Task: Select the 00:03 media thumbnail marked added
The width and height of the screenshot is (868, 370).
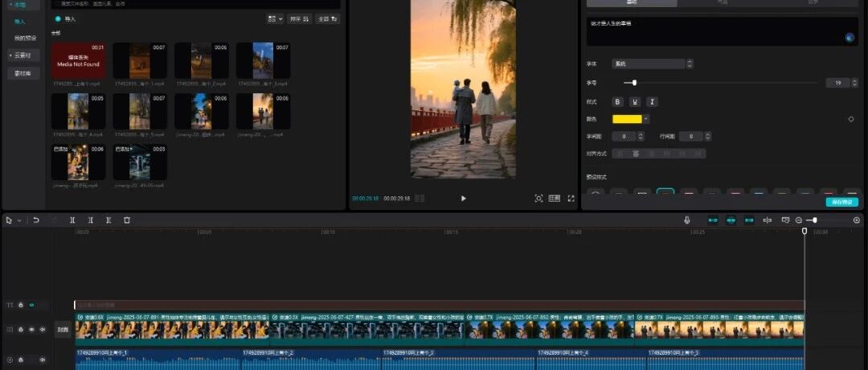Action: tap(140, 162)
